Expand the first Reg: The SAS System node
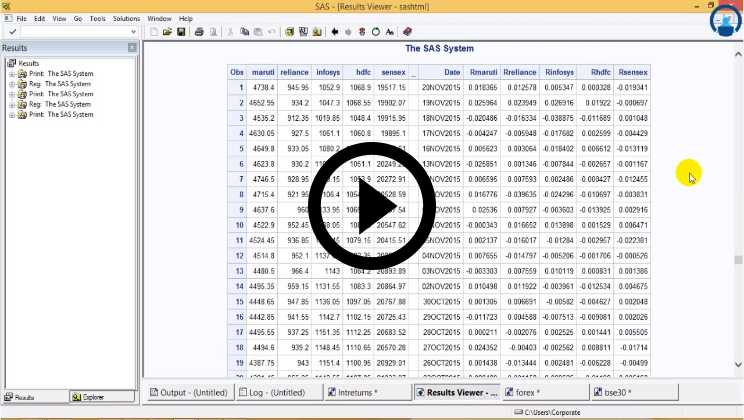744x420 pixels. (x=12, y=84)
